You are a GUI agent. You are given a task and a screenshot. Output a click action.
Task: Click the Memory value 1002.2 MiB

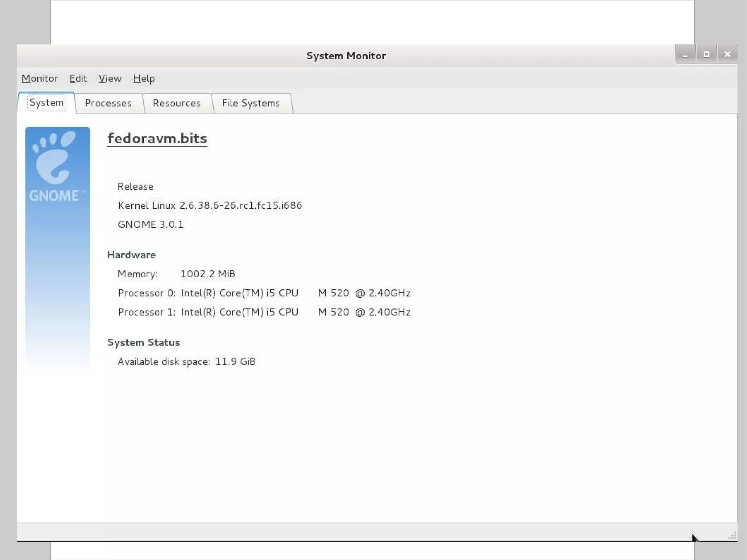(208, 274)
